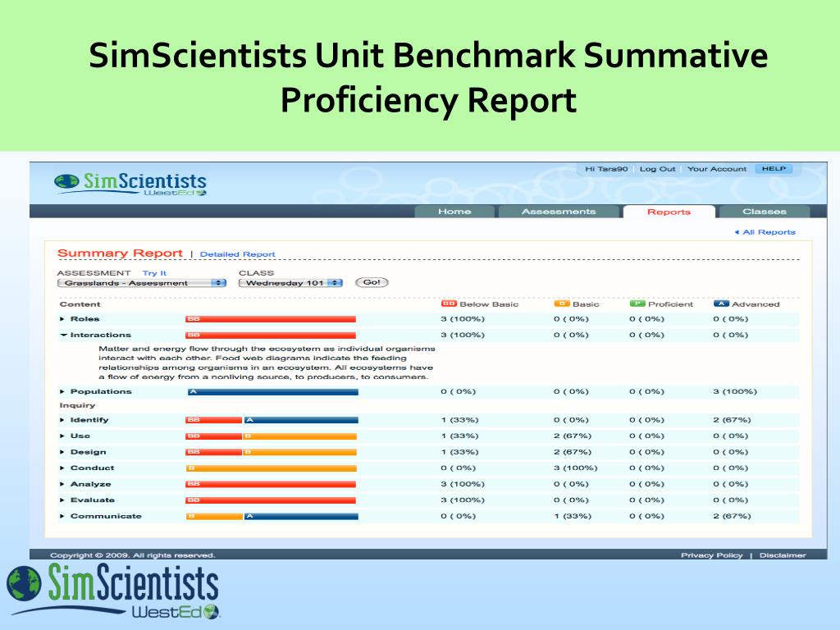Screen dimensions: 840x630
Task: Click the red BB bar for Roles
Action: [271, 319]
